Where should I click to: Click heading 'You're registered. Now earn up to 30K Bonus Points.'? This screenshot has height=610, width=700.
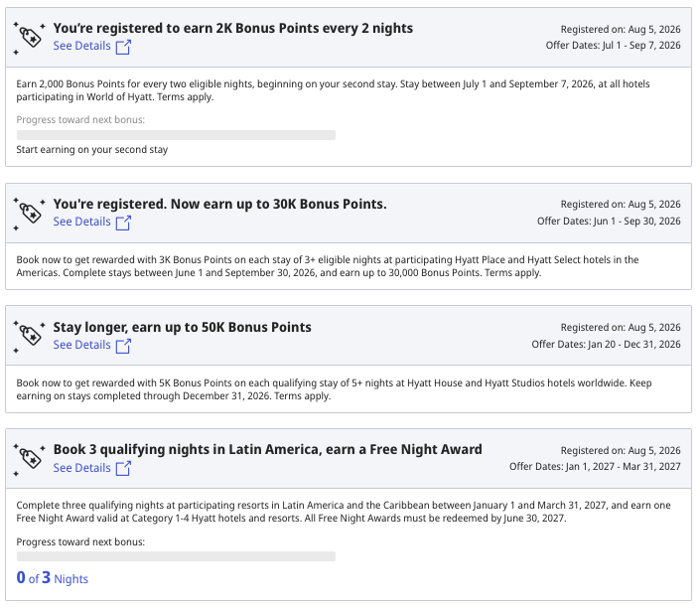220,204
